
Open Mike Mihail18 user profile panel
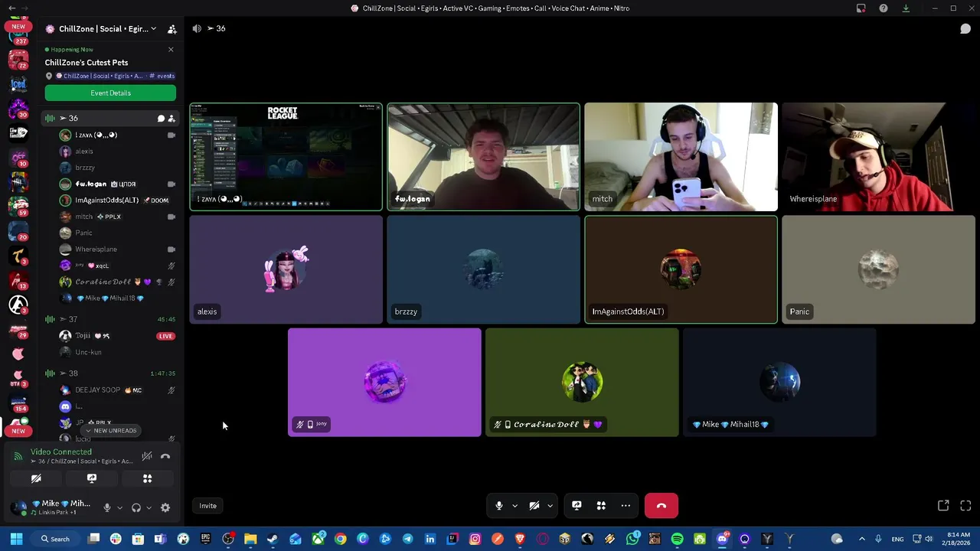coord(54,507)
